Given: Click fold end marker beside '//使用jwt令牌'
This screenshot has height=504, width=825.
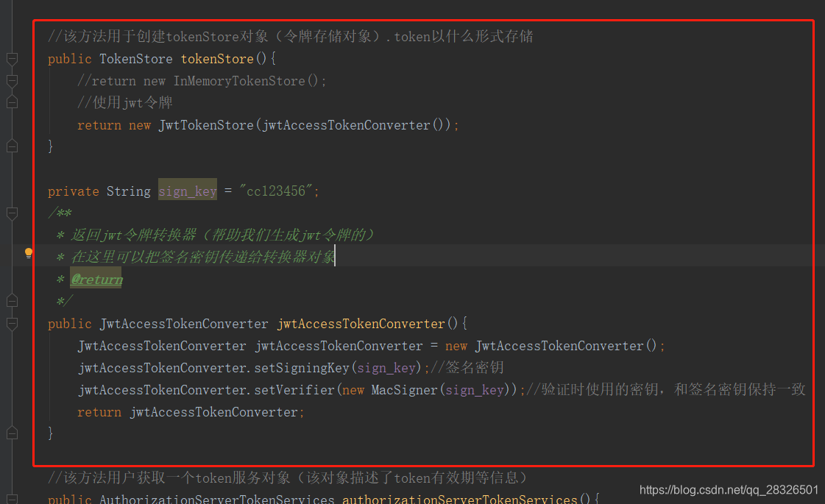Looking at the screenshot, I should tap(12, 102).
